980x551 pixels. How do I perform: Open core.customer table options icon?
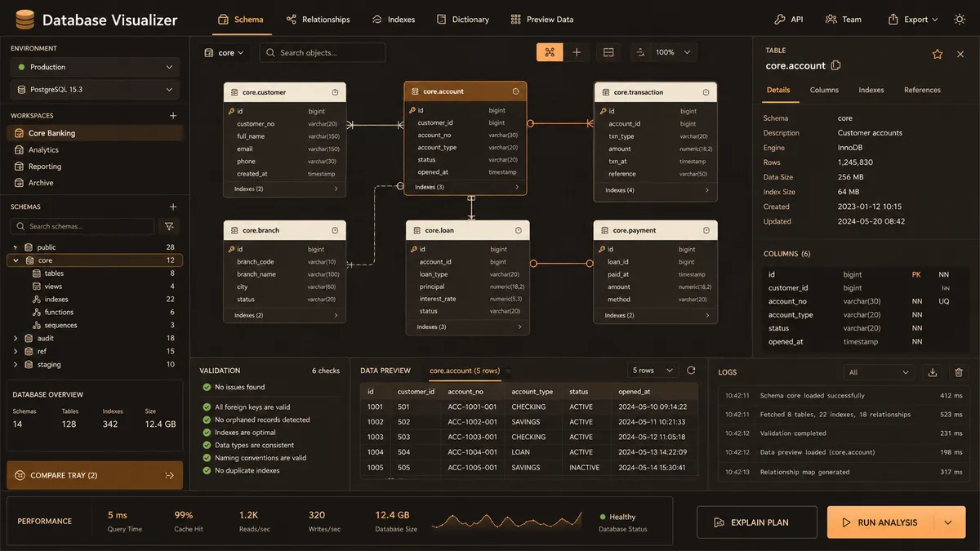pyautogui.click(x=335, y=92)
